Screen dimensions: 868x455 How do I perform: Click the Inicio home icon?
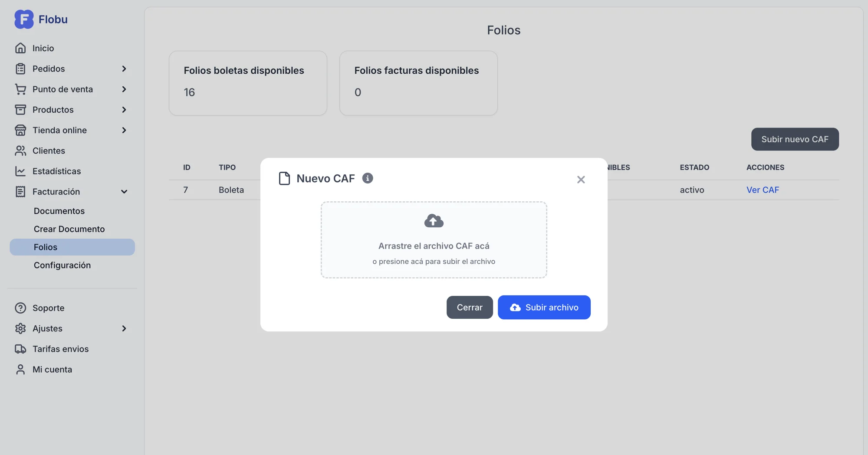pyautogui.click(x=20, y=48)
